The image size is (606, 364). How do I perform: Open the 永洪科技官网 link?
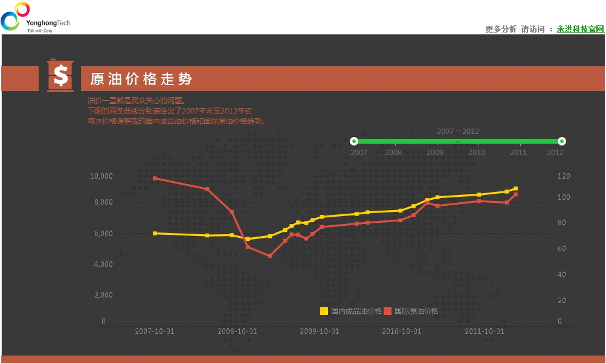pos(580,29)
